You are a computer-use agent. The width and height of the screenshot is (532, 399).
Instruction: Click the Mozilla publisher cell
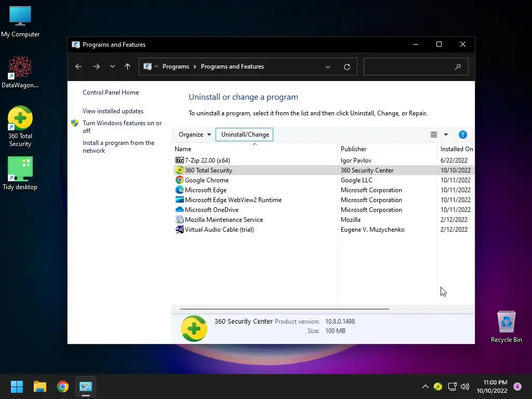click(x=351, y=220)
